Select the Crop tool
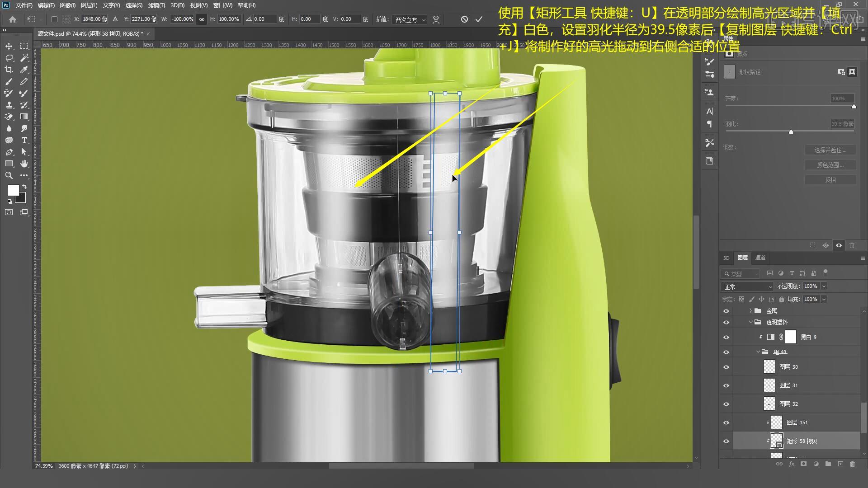868x488 pixels. pyautogui.click(x=9, y=70)
